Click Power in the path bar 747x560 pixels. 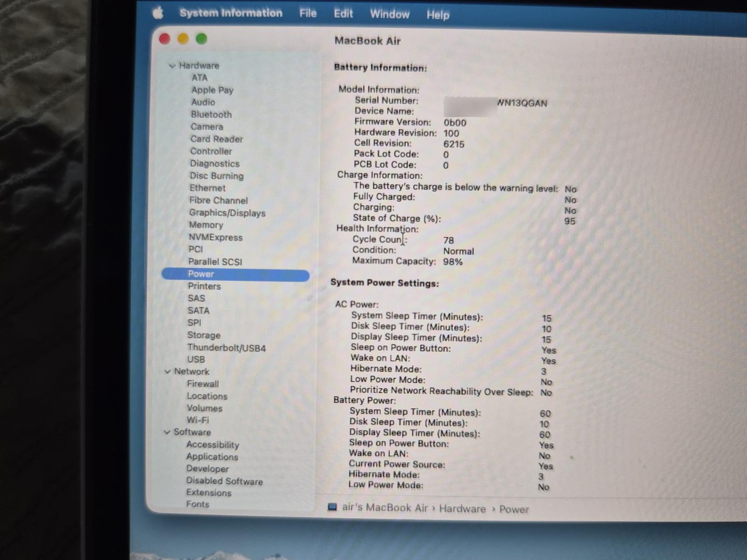[514, 510]
